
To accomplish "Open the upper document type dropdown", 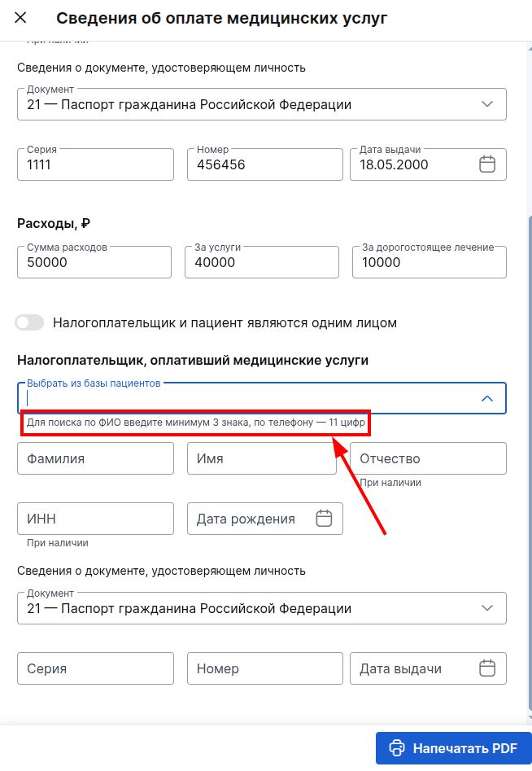I will pos(486,103).
